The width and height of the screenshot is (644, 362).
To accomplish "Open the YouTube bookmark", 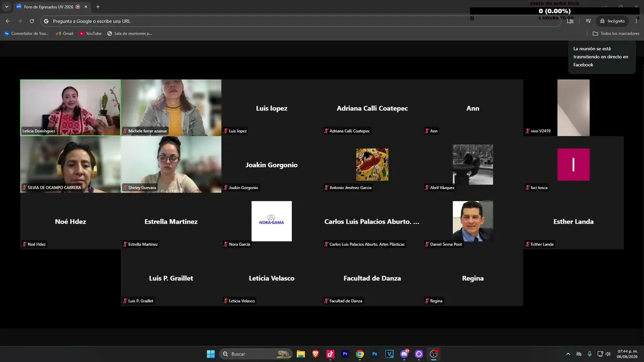I will coord(91,34).
